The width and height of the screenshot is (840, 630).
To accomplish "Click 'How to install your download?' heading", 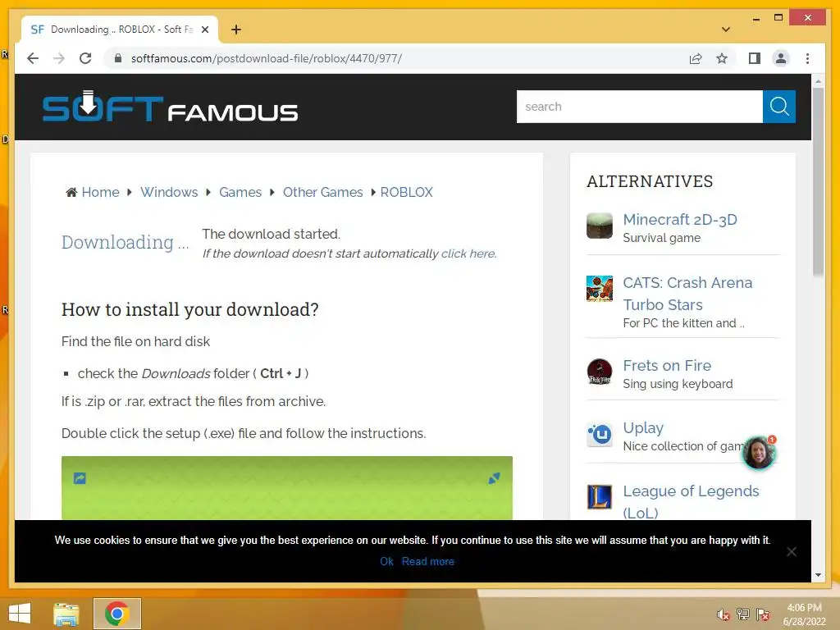I will click(189, 309).
